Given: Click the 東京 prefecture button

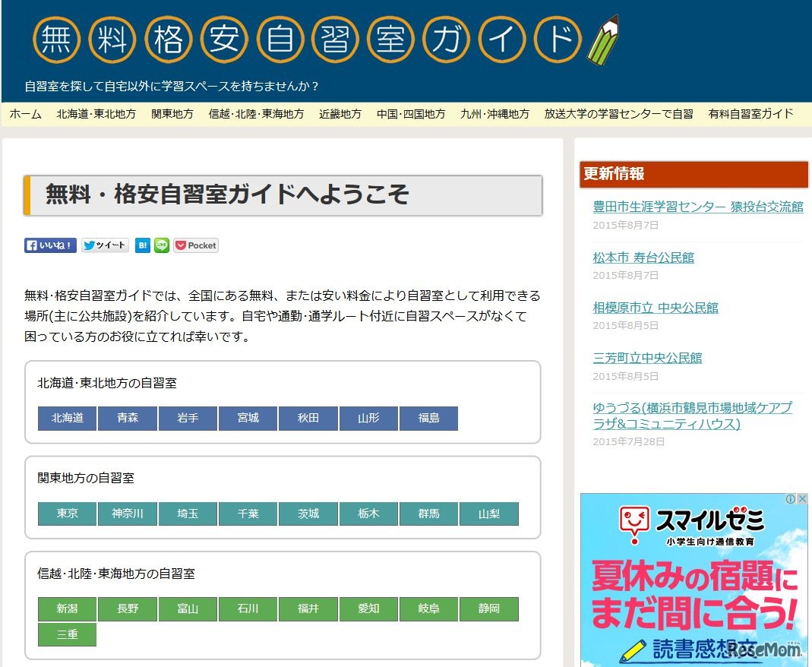Looking at the screenshot, I should tap(67, 514).
